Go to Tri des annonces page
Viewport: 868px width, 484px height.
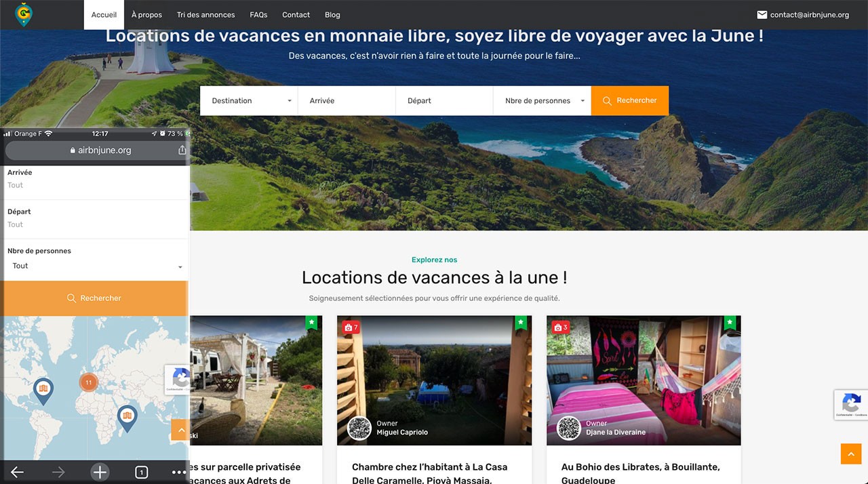click(205, 15)
